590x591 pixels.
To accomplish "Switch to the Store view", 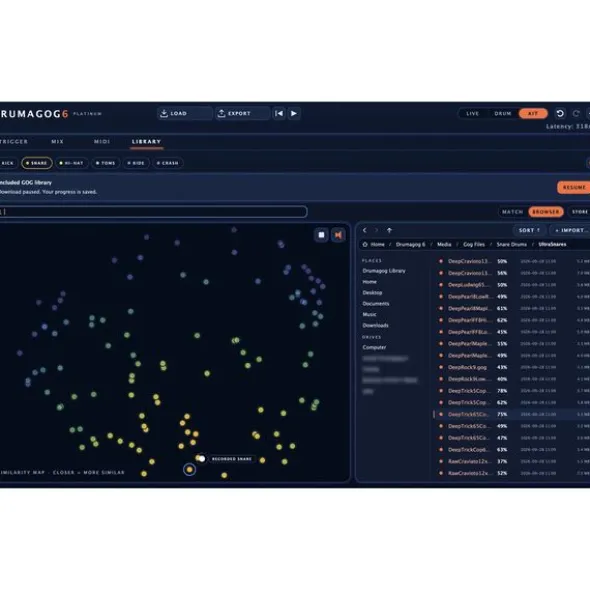I will (x=579, y=212).
